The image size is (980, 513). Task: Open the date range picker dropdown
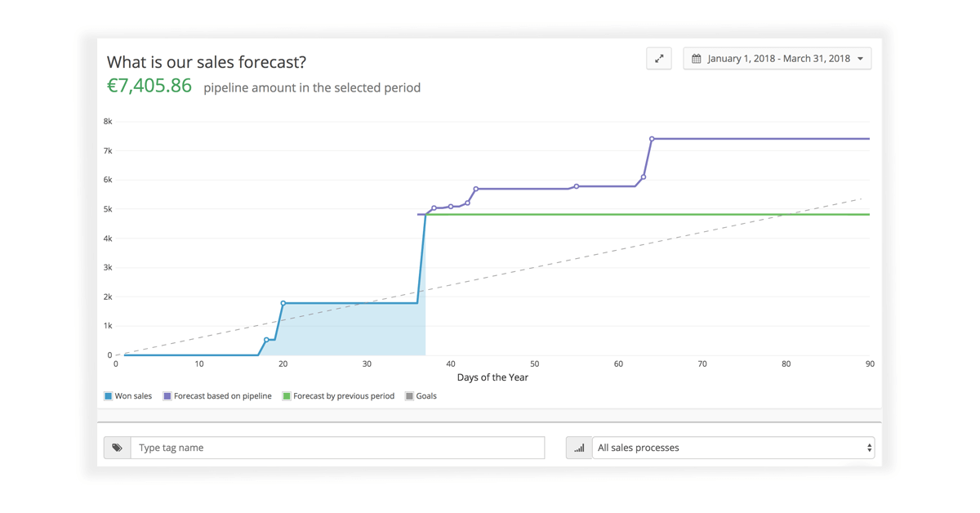pos(777,59)
